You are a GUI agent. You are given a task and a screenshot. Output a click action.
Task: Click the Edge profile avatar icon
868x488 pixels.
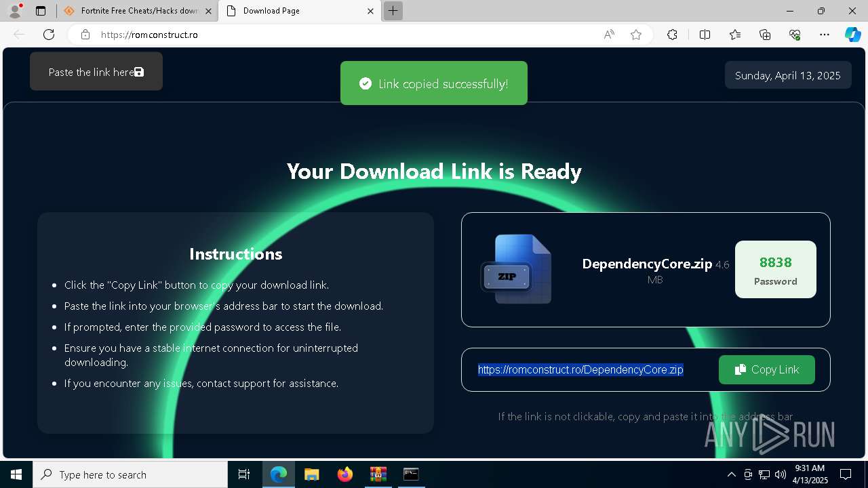point(14,11)
